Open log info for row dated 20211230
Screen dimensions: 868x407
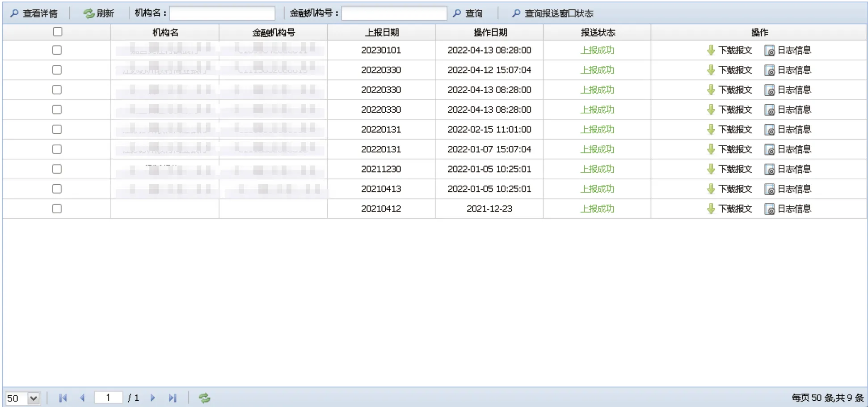(788, 169)
